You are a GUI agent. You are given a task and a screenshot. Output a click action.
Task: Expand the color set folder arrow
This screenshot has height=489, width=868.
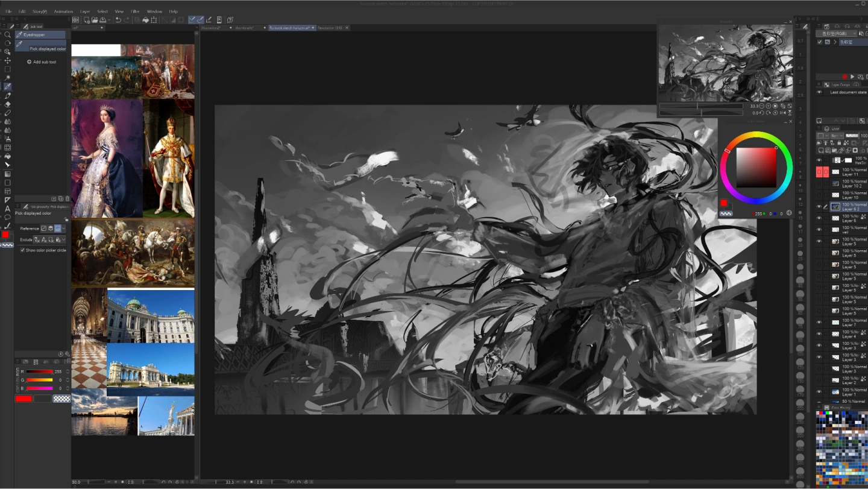point(835,42)
